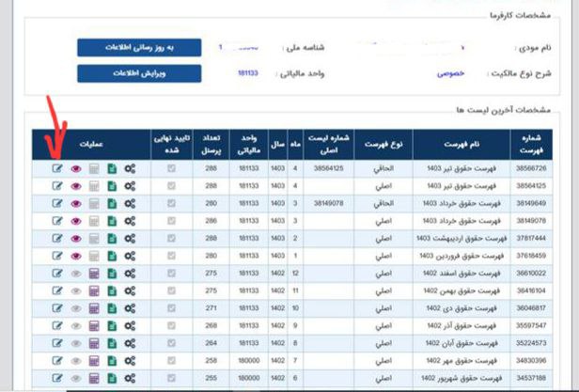Image resolution: width=579 pixels, height=392 pixels.
Task: Click the eye icon for list 38149649
Action: click(76, 204)
